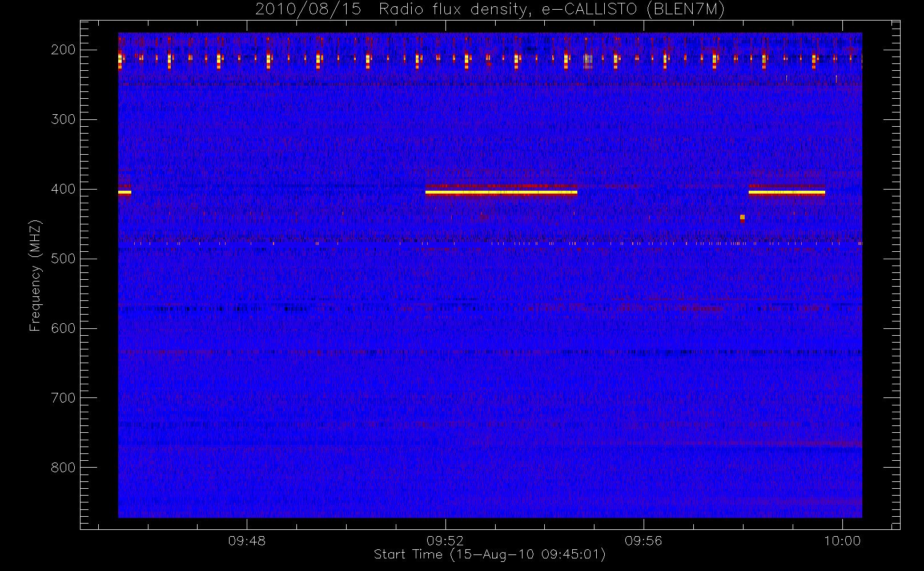Image resolution: width=924 pixels, height=571 pixels.
Task: Click the 10:00 time tick label
Action: click(842, 541)
